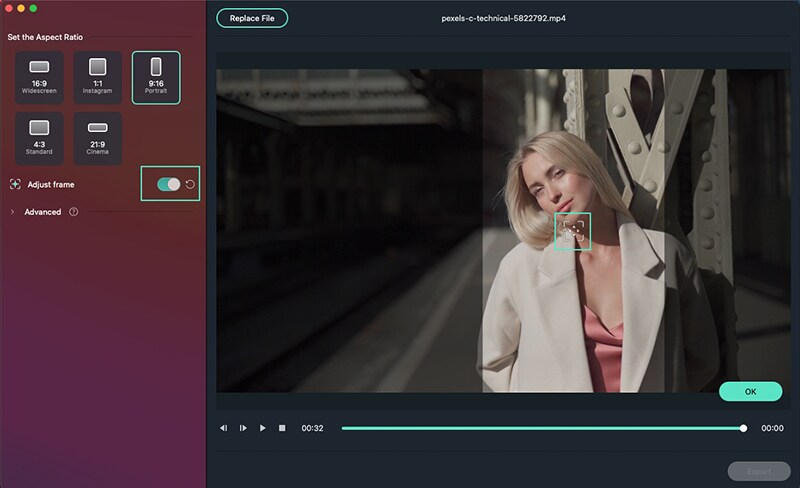Confirm the frame with the OK button
800x488 pixels.
click(751, 392)
